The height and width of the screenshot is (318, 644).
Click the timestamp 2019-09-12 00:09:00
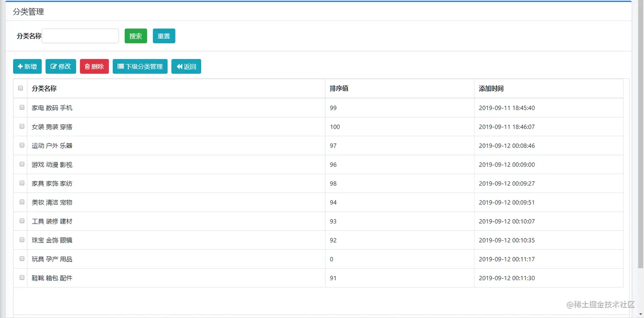(x=507, y=165)
